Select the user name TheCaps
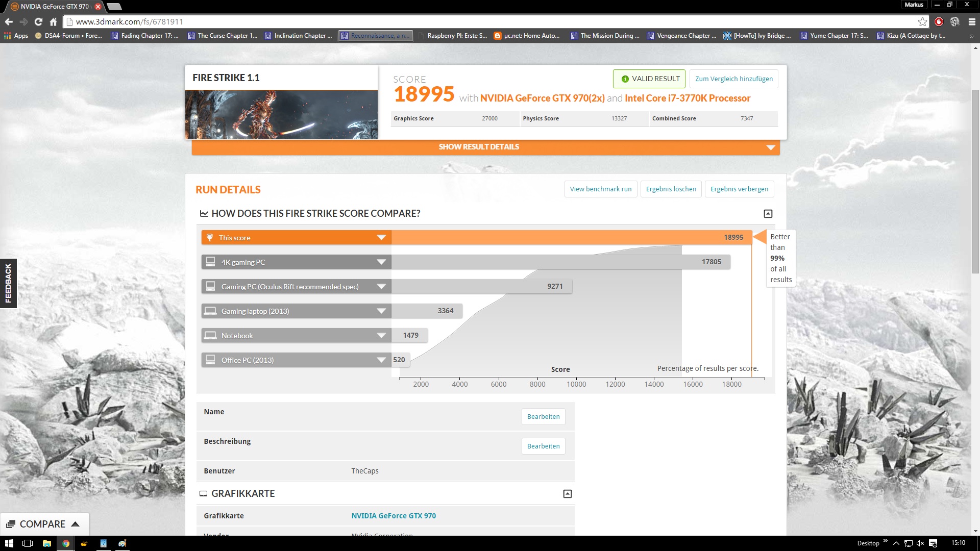This screenshot has height=551, width=980. click(x=364, y=471)
